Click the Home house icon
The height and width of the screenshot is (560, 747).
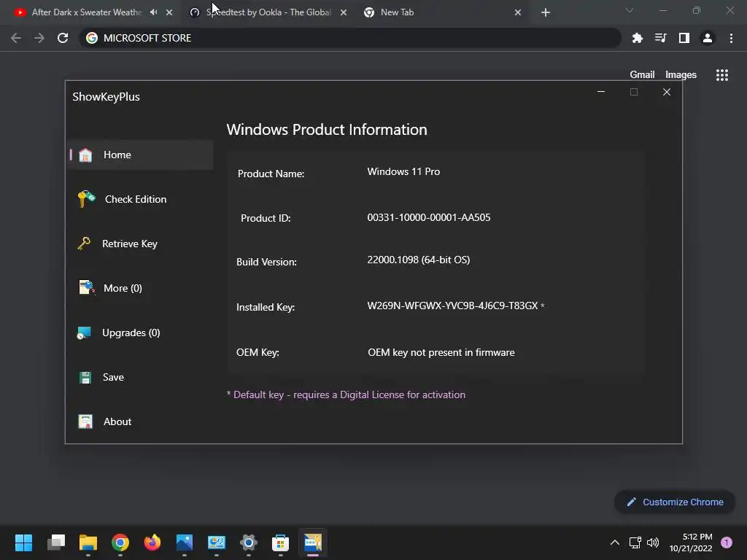85,155
